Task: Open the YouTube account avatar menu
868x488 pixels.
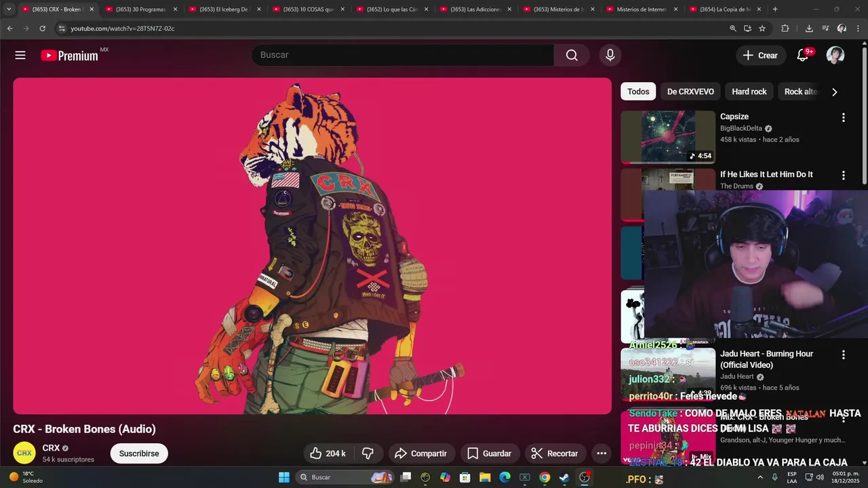Action: (x=835, y=56)
